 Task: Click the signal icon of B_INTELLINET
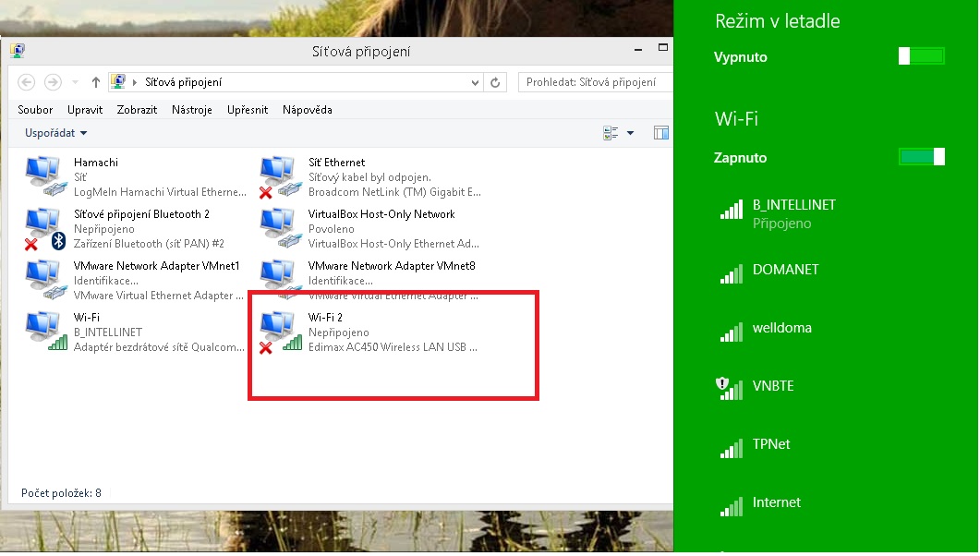pos(732,209)
